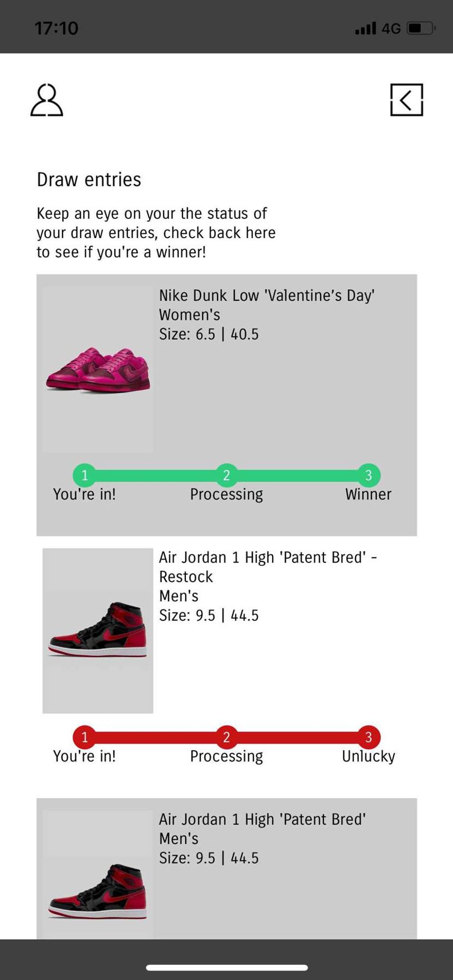
Task: Open Patent Bred Restock shoe image
Action: click(x=98, y=631)
